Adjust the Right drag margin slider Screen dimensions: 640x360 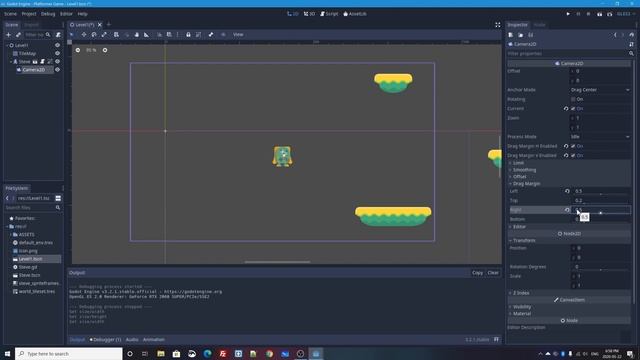click(x=600, y=213)
